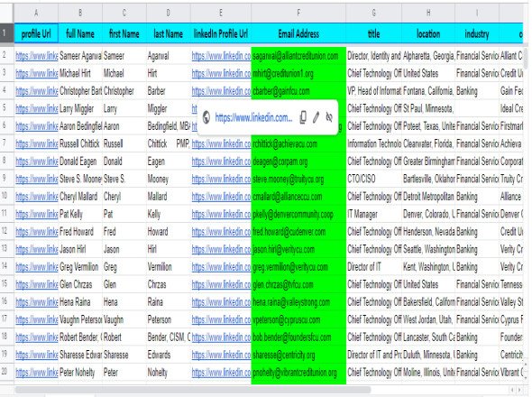Select last name cell 'Bedingfield, MBA'
The width and height of the screenshot is (532, 397).
click(169, 126)
